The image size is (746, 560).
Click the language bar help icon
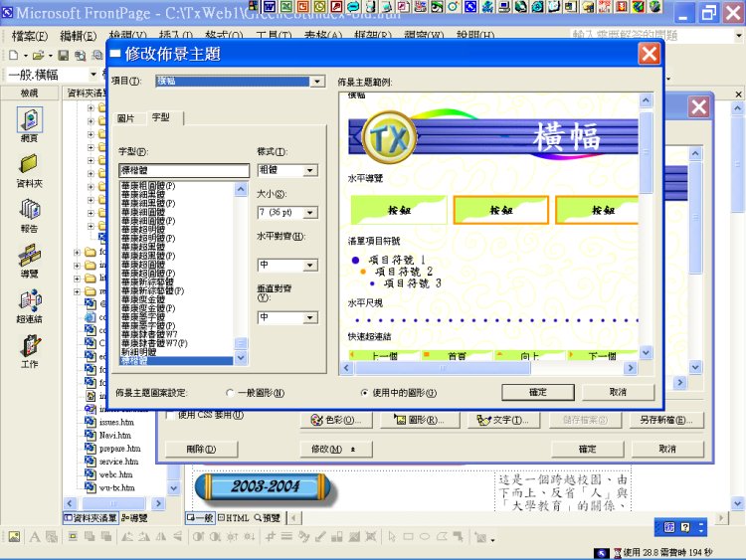(685, 527)
